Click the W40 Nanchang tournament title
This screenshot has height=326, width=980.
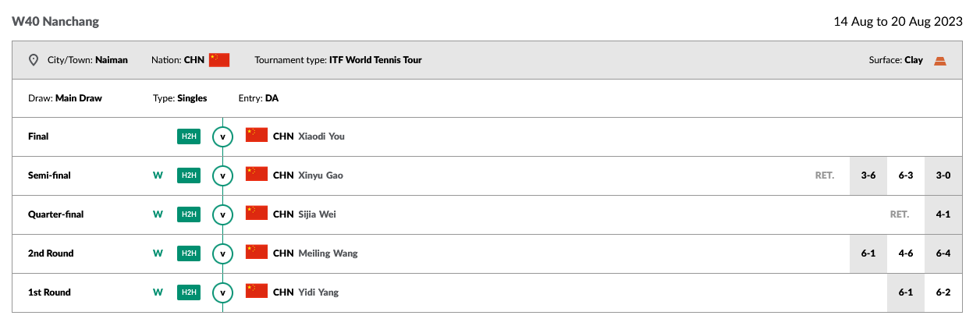(x=55, y=22)
